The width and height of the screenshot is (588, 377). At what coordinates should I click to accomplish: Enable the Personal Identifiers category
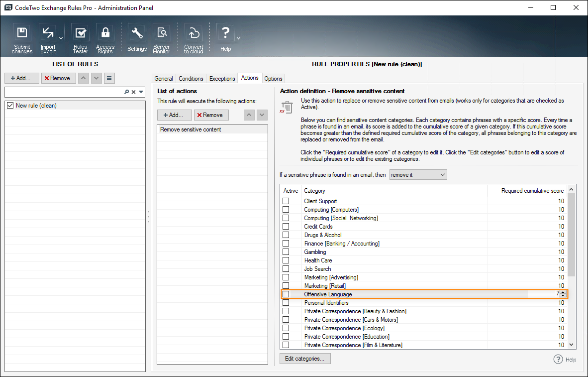pyautogui.click(x=286, y=302)
